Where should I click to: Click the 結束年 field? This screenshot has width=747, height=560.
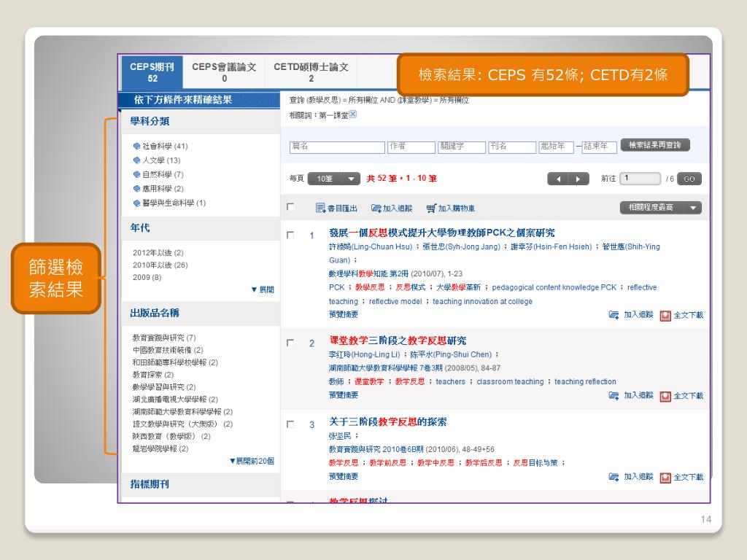pos(600,147)
